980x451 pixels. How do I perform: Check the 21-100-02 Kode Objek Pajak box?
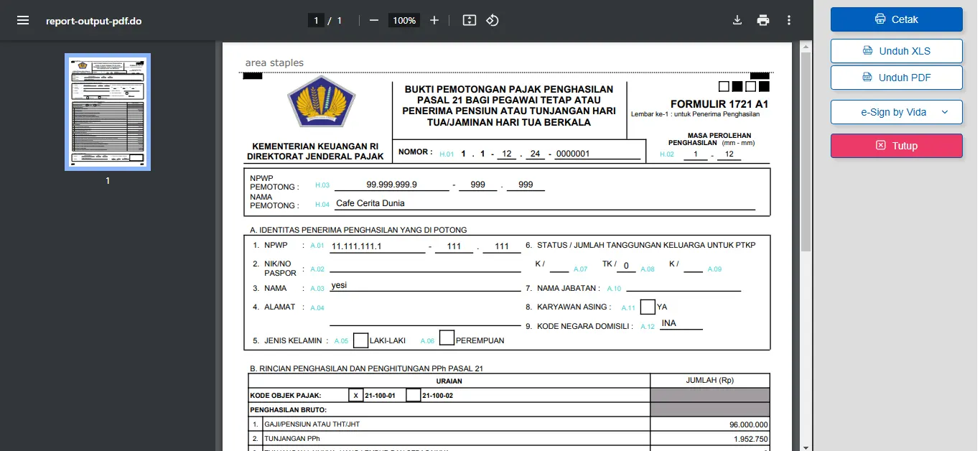413,394
